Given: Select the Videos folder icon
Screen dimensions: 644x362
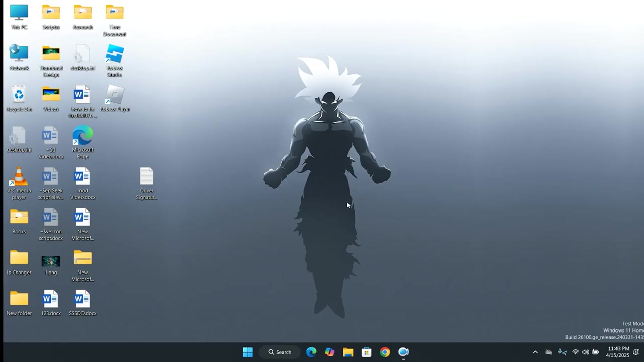Looking at the screenshot, I should coord(51,99).
